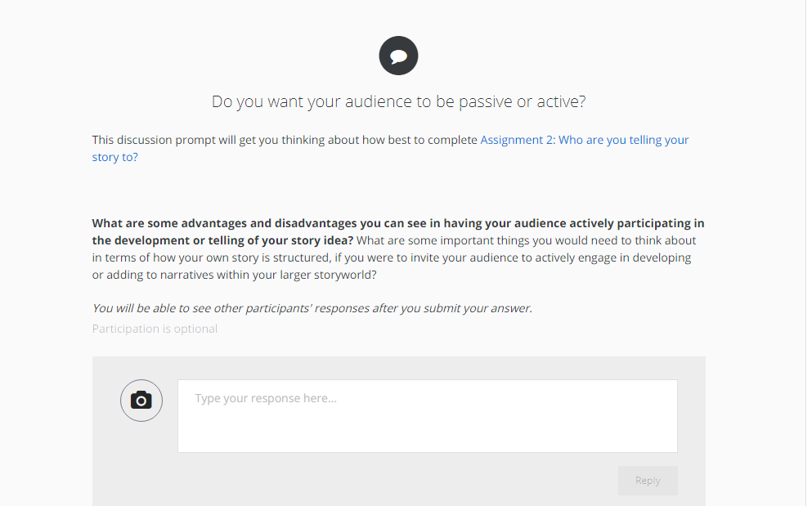
Task: Select the italic 'other participants' responses' notice
Action: 312,308
